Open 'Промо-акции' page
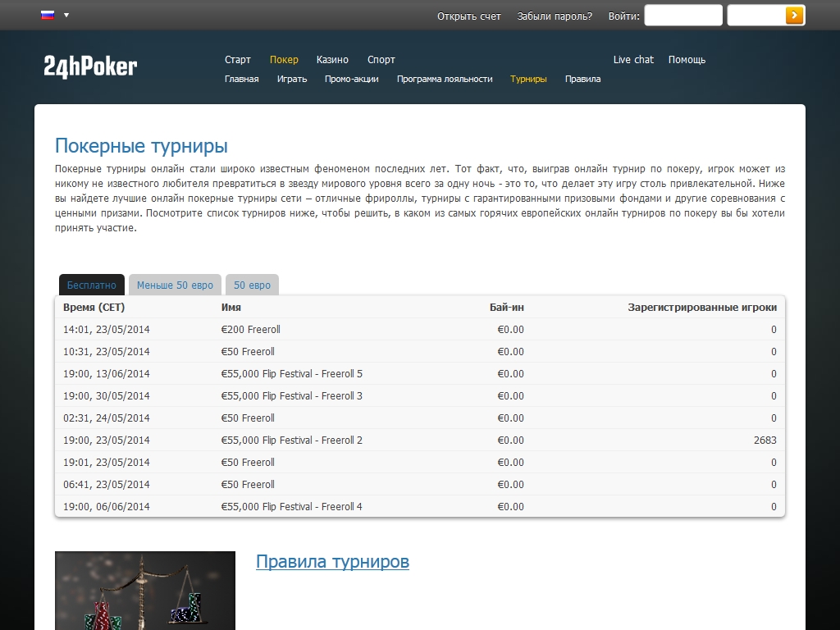This screenshot has width=840, height=630. 351,80
